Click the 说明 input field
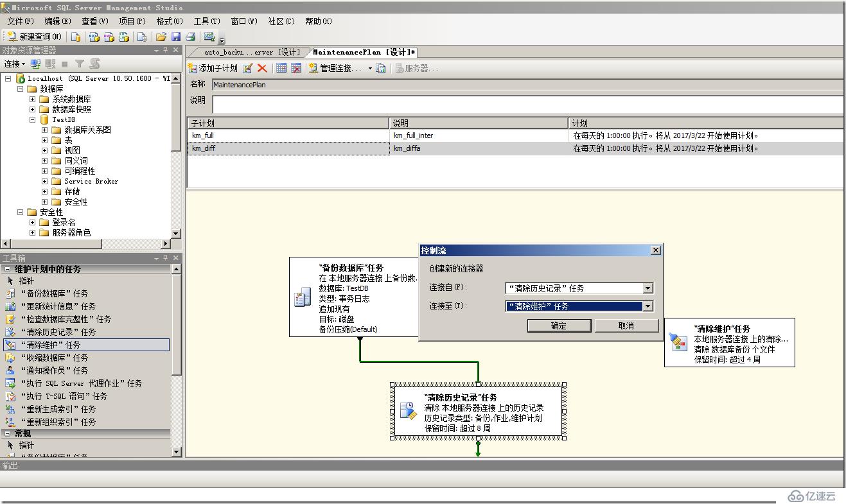The image size is (846, 504). coord(527,105)
